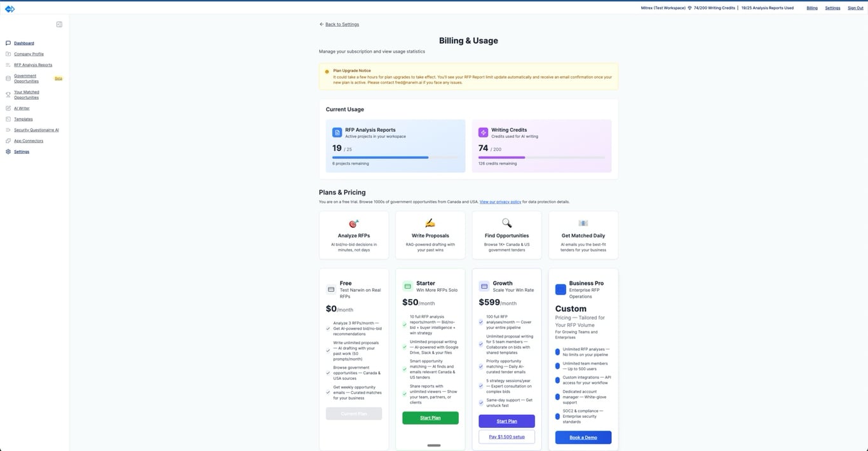868x451 pixels.
Task: Click the 74/200 Writing Credits header text
Action: pos(714,8)
